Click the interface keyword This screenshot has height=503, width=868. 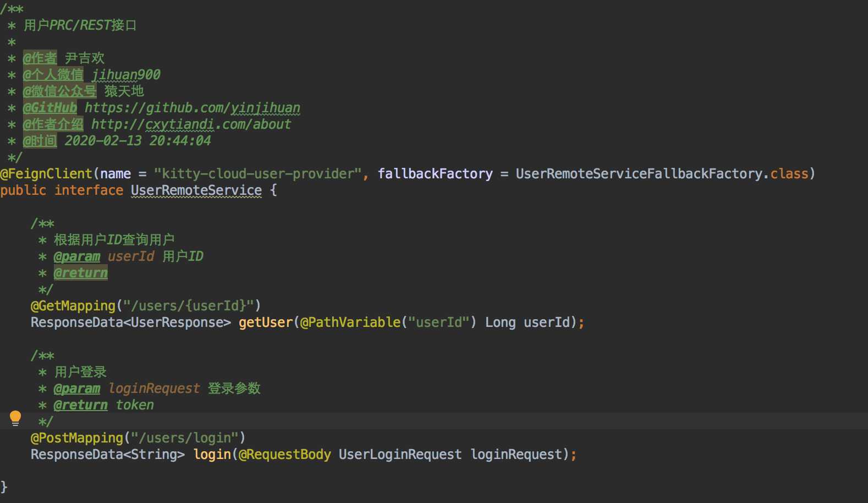click(89, 190)
